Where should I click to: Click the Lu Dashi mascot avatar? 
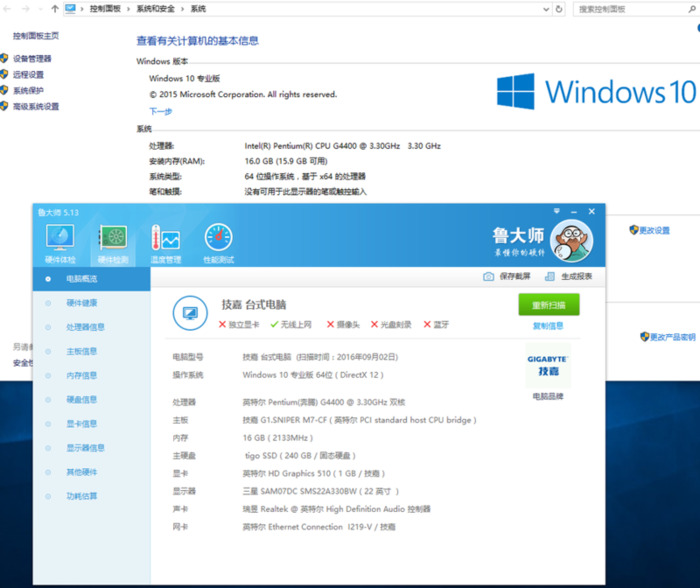click(x=571, y=241)
